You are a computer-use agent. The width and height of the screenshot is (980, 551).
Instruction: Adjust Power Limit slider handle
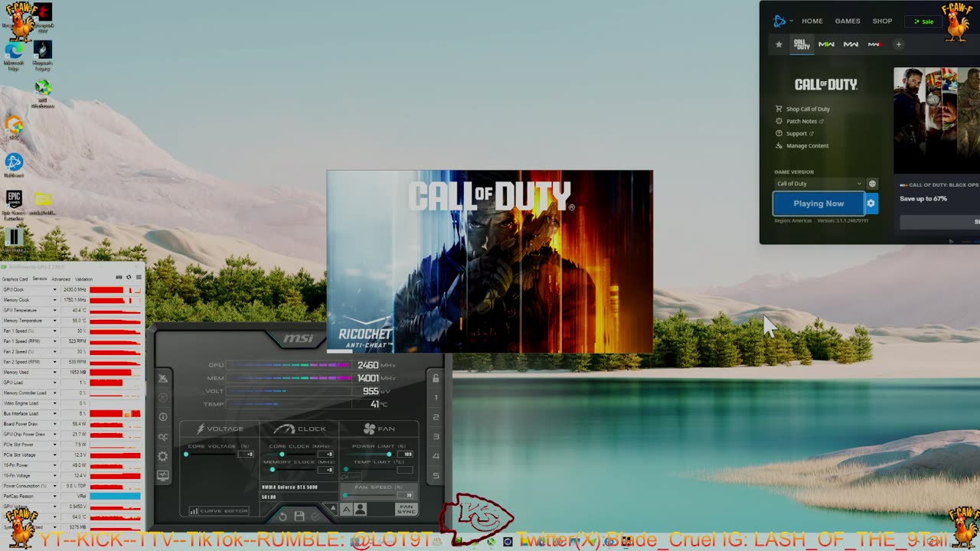389,454
